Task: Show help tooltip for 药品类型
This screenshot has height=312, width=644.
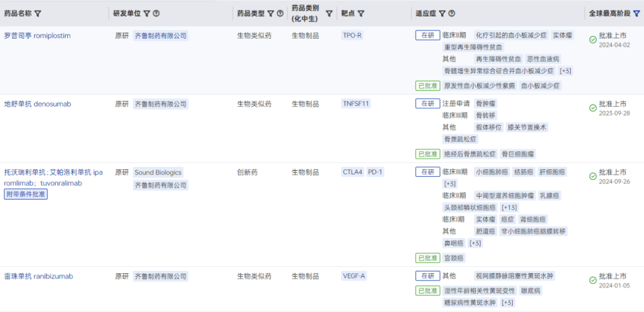Action: pos(280,14)
